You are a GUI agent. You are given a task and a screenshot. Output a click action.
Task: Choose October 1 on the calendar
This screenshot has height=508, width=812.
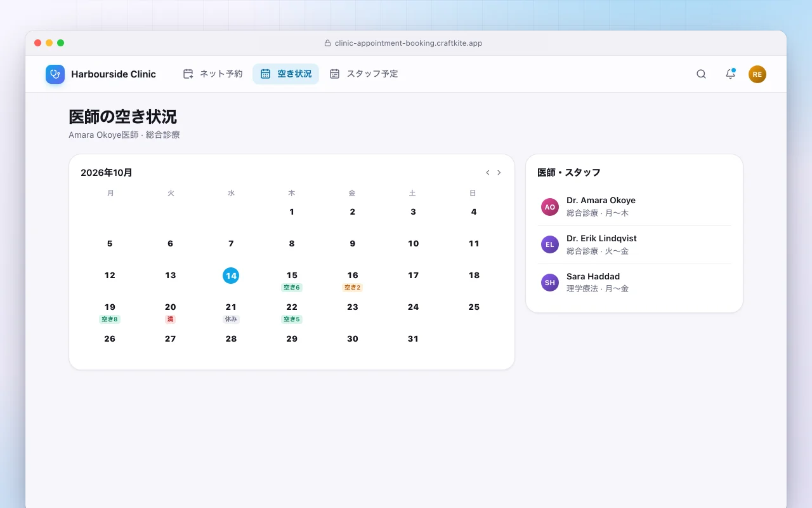[292, 212]
